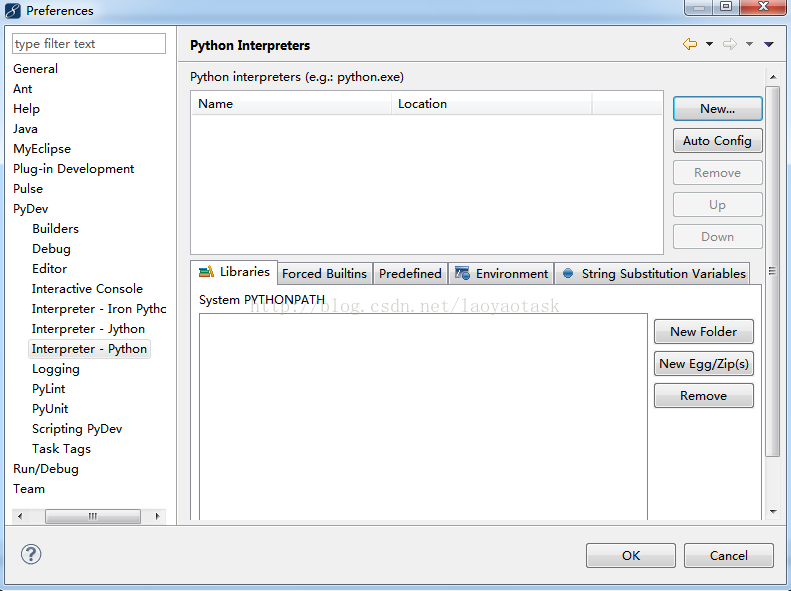The image size is (791, 591).
Task: Click the New Folder button
Action: pos(704,332)
